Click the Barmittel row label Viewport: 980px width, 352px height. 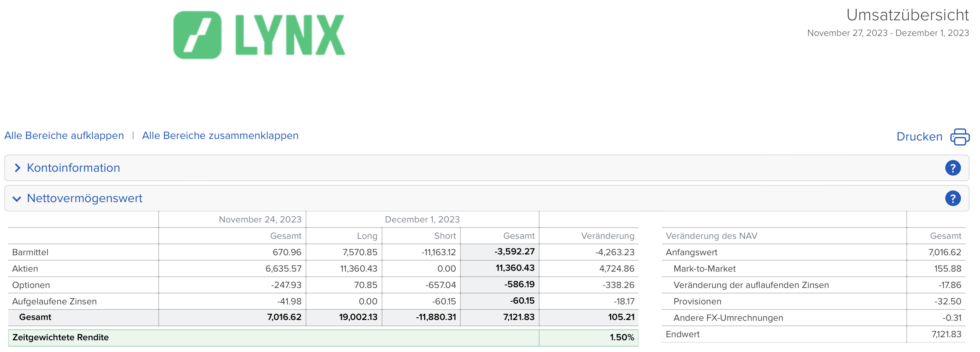30,252
